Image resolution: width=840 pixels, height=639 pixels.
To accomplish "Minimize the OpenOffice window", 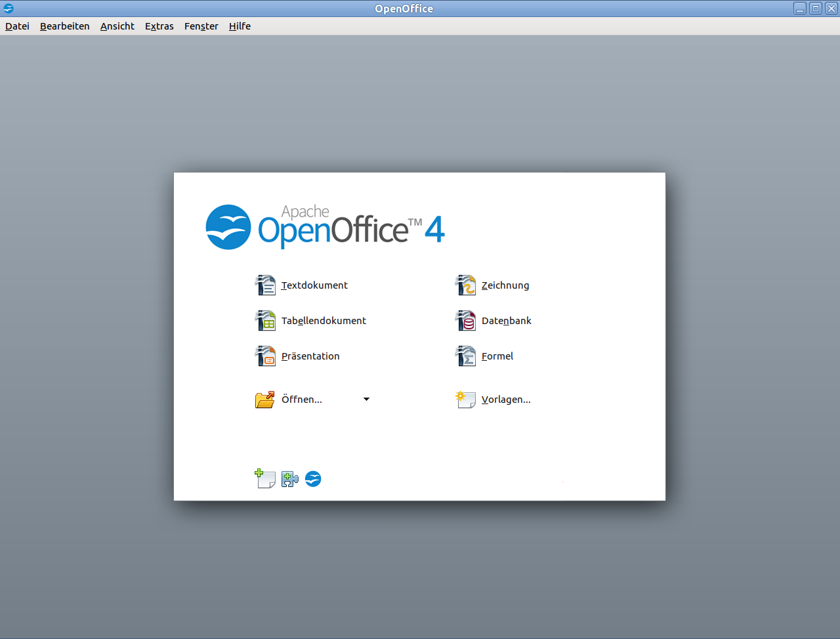I will [x=800, y=9].
